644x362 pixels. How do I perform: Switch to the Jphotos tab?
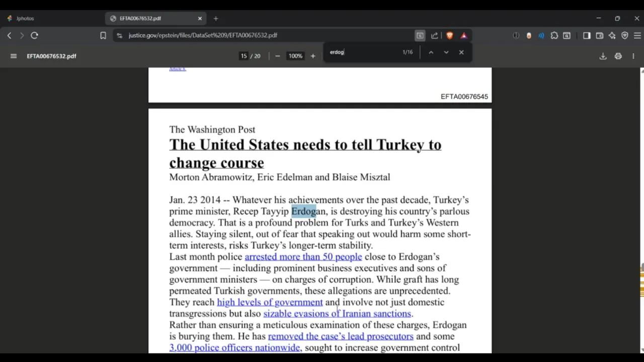coord(25,19)
